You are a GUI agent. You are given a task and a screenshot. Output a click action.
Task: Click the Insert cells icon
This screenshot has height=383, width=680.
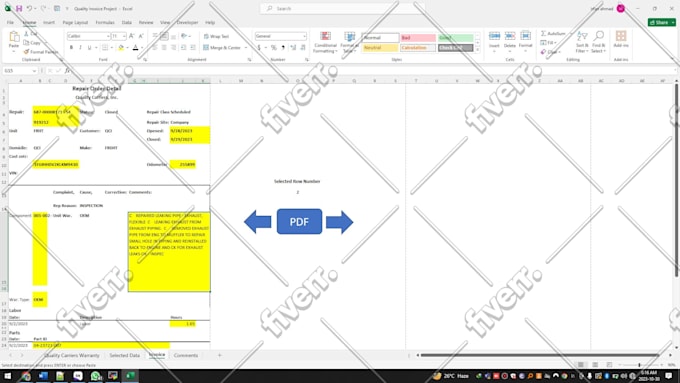click(494, 42)
